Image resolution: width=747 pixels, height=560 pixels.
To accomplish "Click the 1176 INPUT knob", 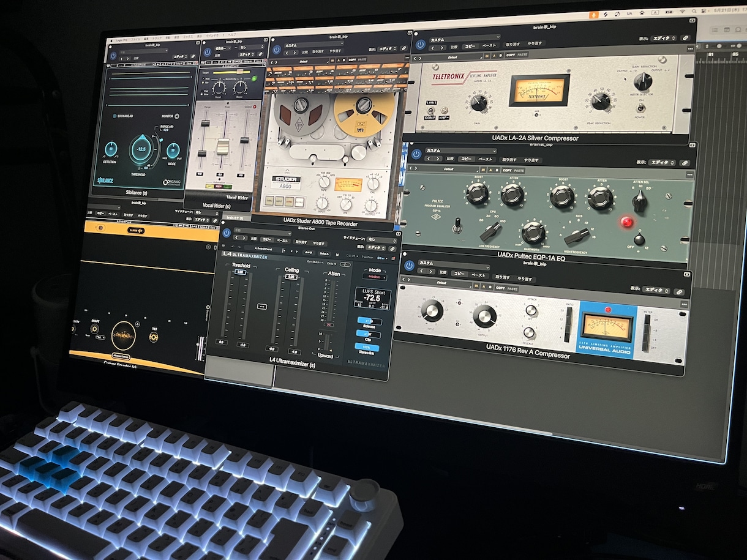I will pyautogui.click(x=432, y=310).
